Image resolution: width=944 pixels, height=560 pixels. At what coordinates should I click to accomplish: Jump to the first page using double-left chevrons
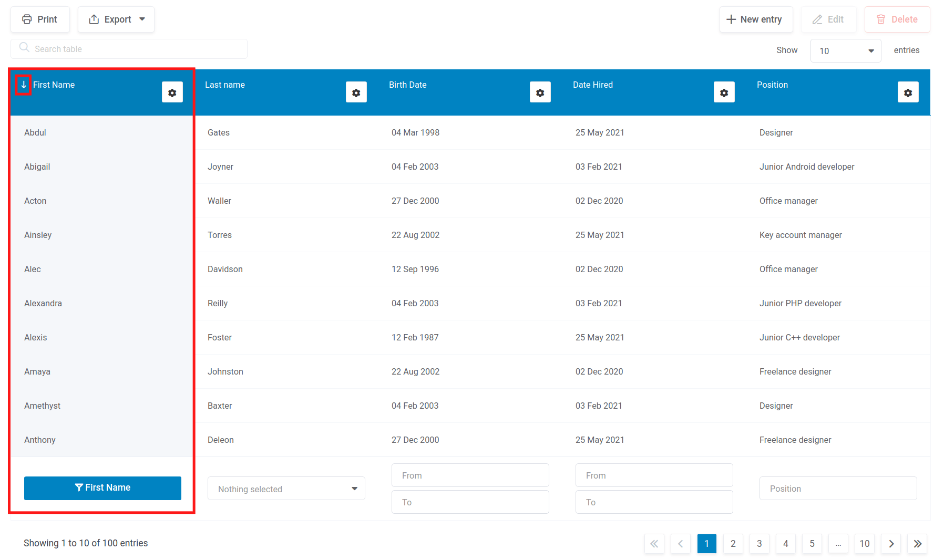(x=654, y=544)
